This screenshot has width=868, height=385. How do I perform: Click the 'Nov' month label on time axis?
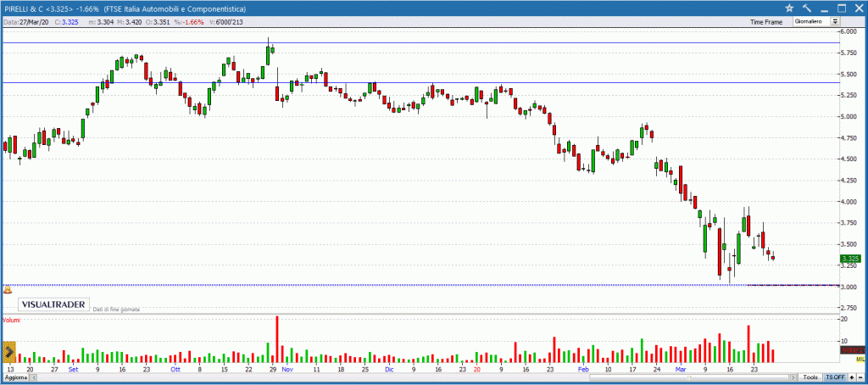[x=287, y=368]
